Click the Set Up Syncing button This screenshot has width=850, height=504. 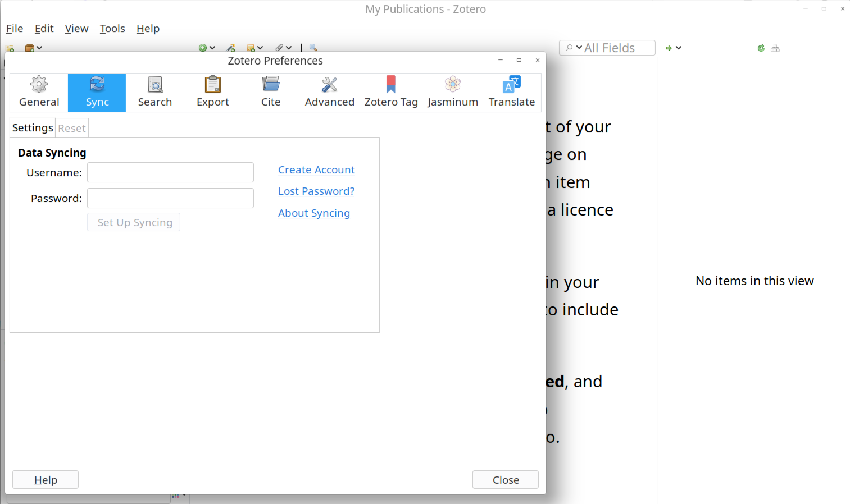click(134, 222)
